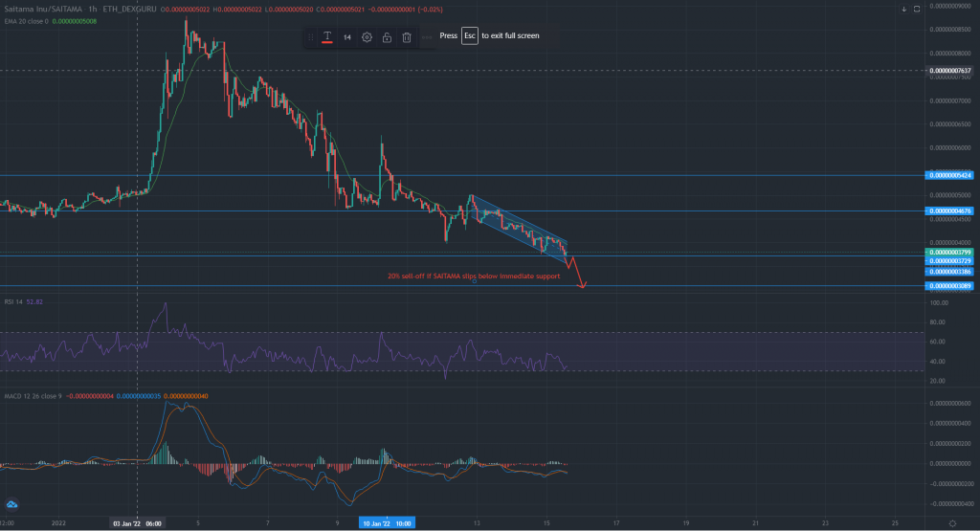Click the 0.00000005424 price line label
Screen dimensions: 980x531
point(950,175)
